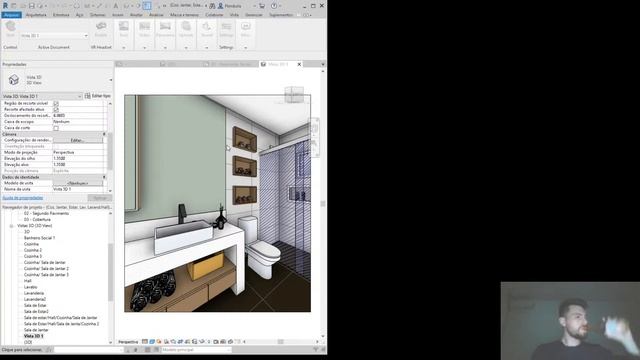
Task: Click the Editar tipo button
Action: (98, 96)
